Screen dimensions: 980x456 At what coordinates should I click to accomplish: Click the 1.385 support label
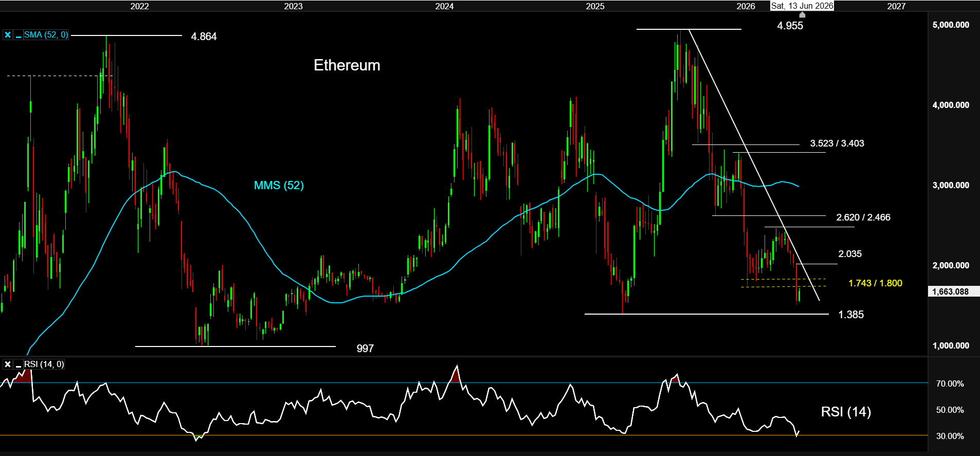851,315
